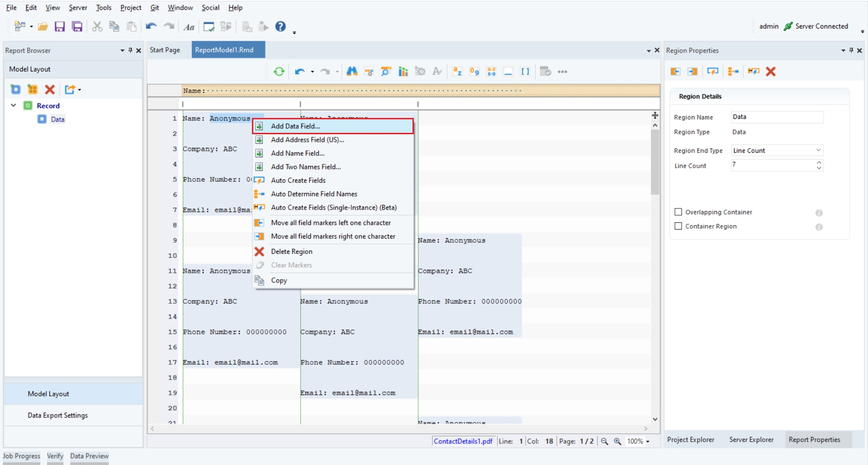Choose Delete Region in context menu
The image size is (868, 465).
pos(292,252)
